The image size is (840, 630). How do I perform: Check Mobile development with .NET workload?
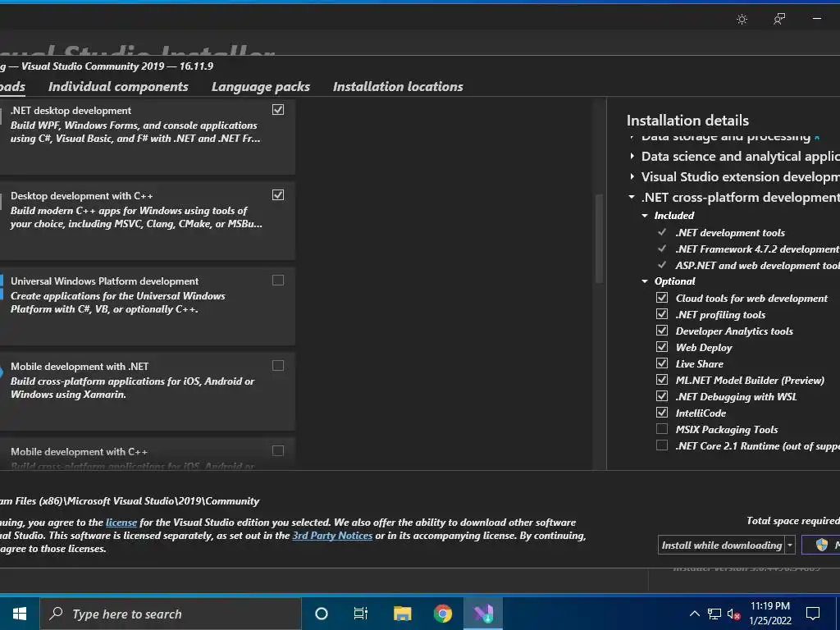click(x=278, y=365)
